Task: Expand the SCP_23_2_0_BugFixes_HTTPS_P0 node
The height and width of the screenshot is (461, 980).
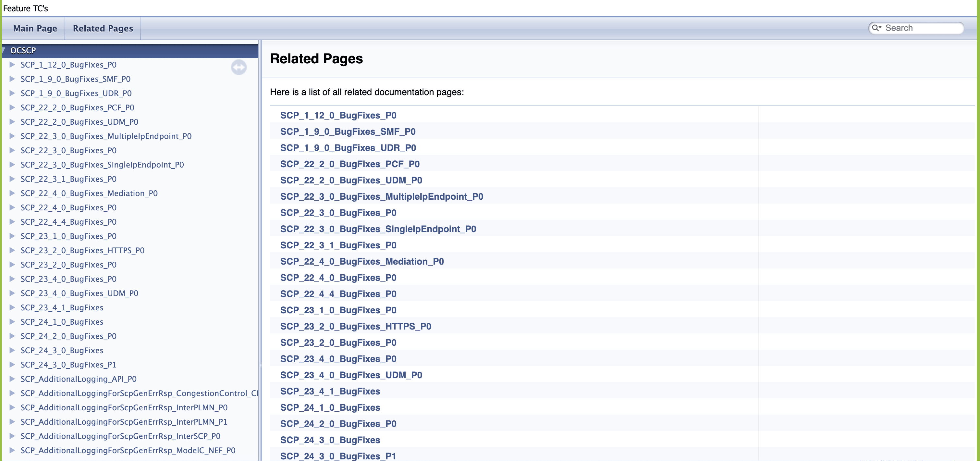Action: (12, 250)
